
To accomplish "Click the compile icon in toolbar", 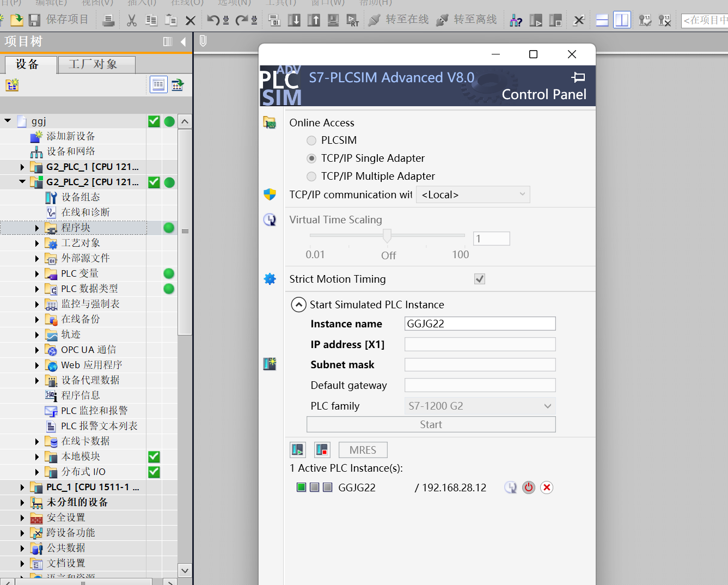I will (x=274, y=20).
